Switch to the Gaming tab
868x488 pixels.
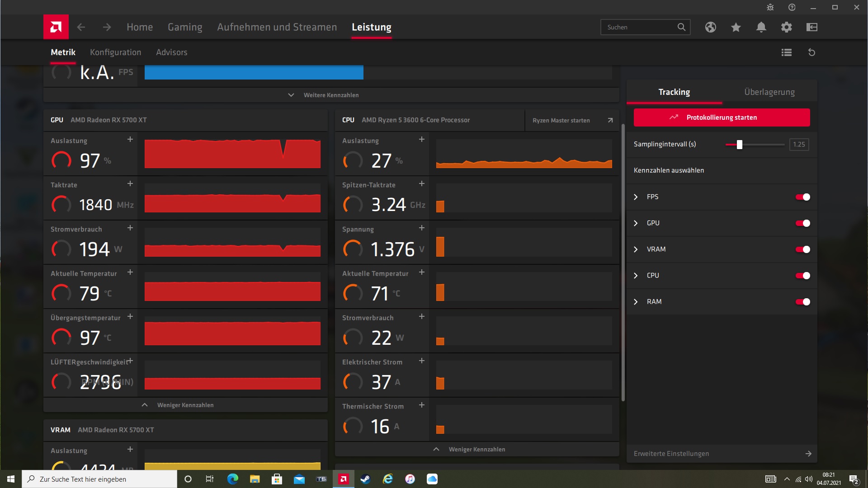(185, 27)
